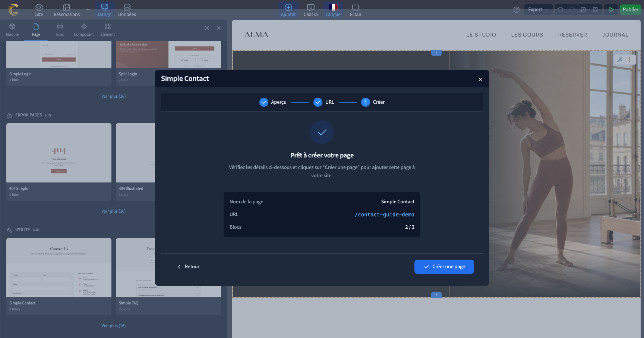Change Langue with the French flag
Viewport: 644px width, 338px height.
pyautogui.click(x=333, y=10)
